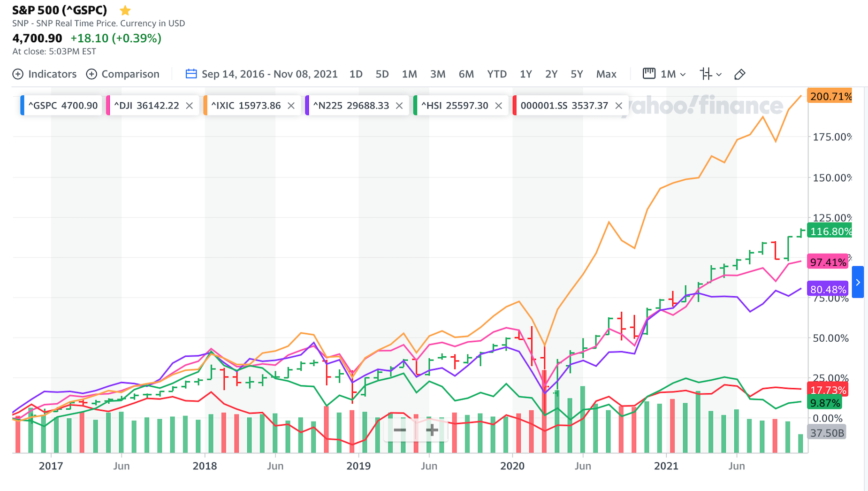This screenshot has height=491, width=868.
Task: Open the Indicators plus icon
Action: (x=18, y=74)
